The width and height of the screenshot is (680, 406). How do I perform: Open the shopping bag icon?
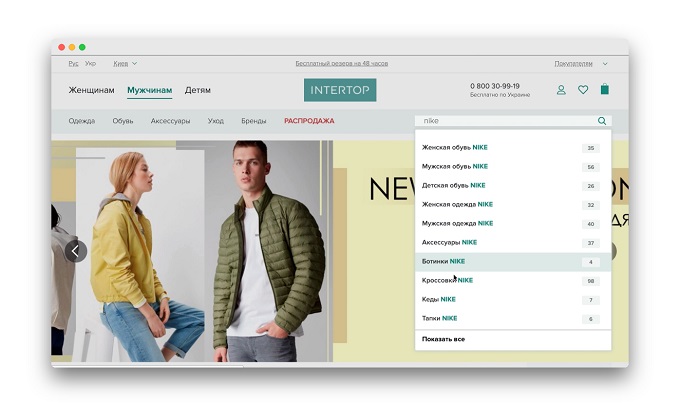tap(605, 89)
